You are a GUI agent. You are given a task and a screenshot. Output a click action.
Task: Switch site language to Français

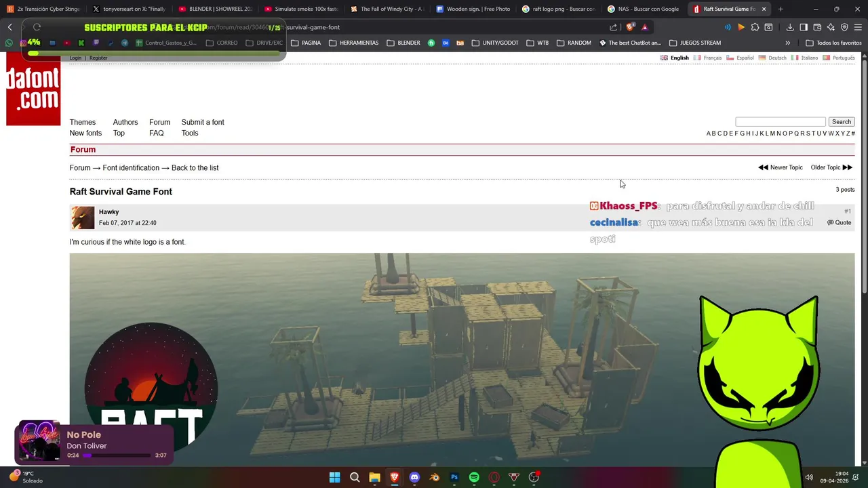[709, 58]
